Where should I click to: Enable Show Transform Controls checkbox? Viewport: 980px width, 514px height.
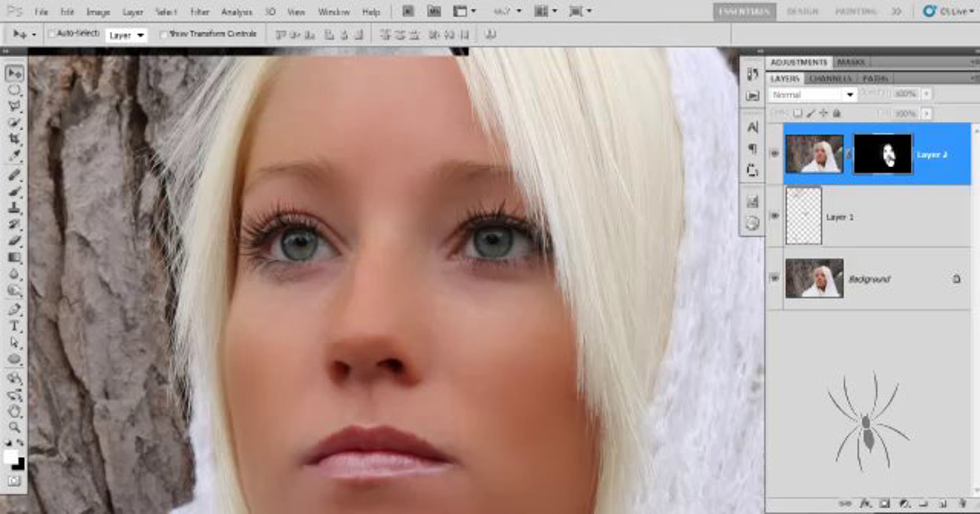164,34
